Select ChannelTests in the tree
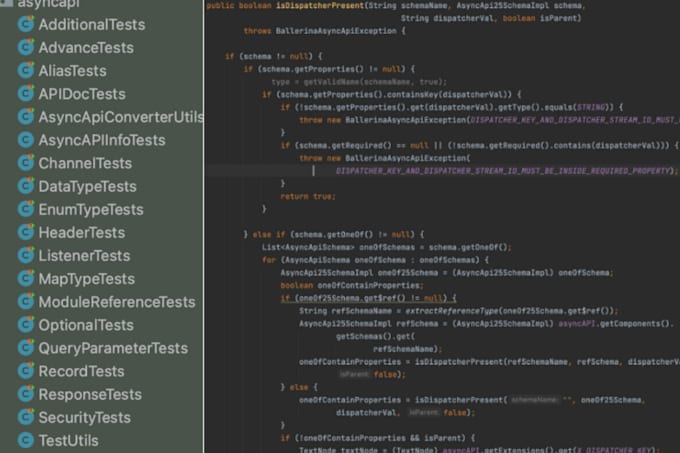This screenshot has width=680, height=453. tap(85, 163)
